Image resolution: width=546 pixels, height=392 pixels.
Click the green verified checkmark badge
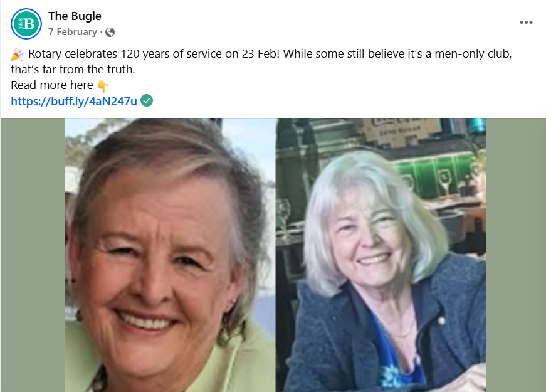point(147,100)
